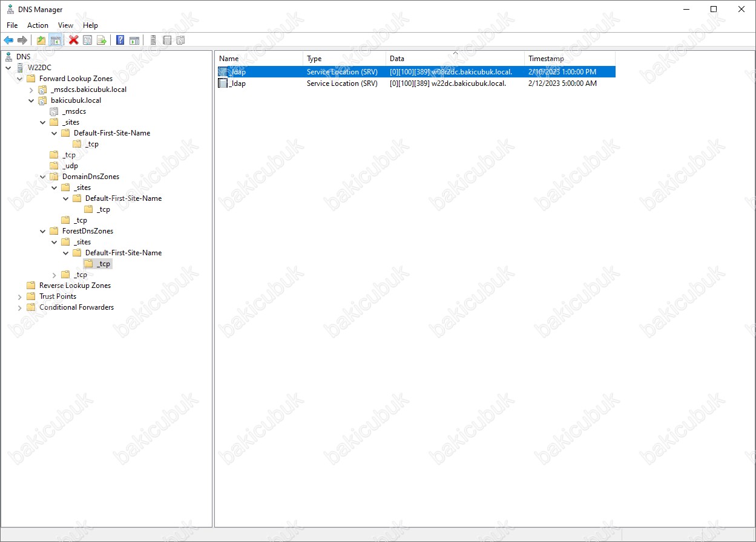Delete selected record with red X icon
Screen dimensions: 756x542
click(74, 41)
